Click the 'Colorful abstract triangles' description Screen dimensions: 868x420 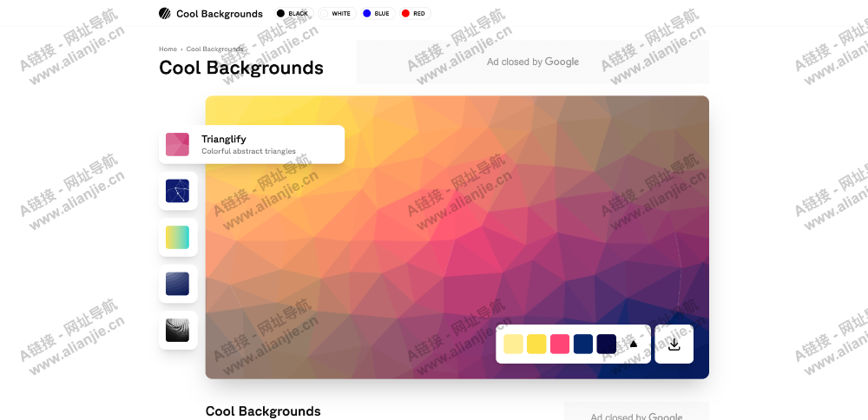[248, 151]
